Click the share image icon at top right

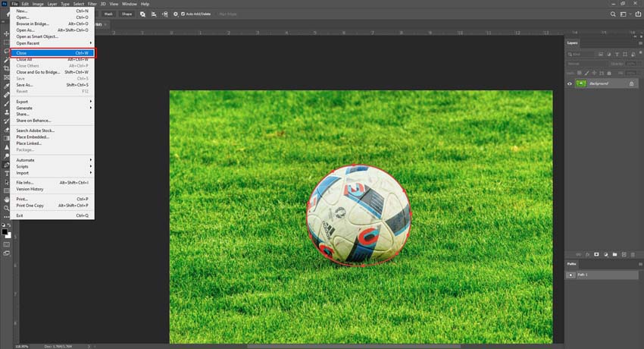[638, 14]
